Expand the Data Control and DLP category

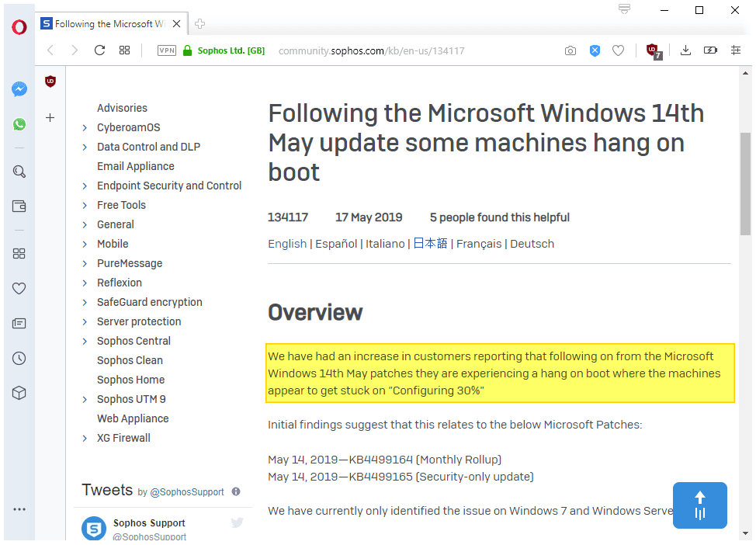tap(85, 147)
